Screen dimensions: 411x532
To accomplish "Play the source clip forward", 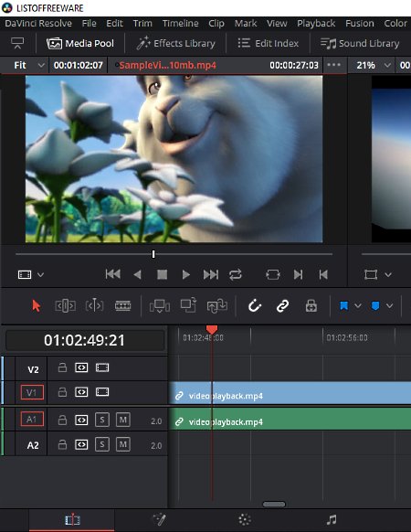I will tap(185, 274).
